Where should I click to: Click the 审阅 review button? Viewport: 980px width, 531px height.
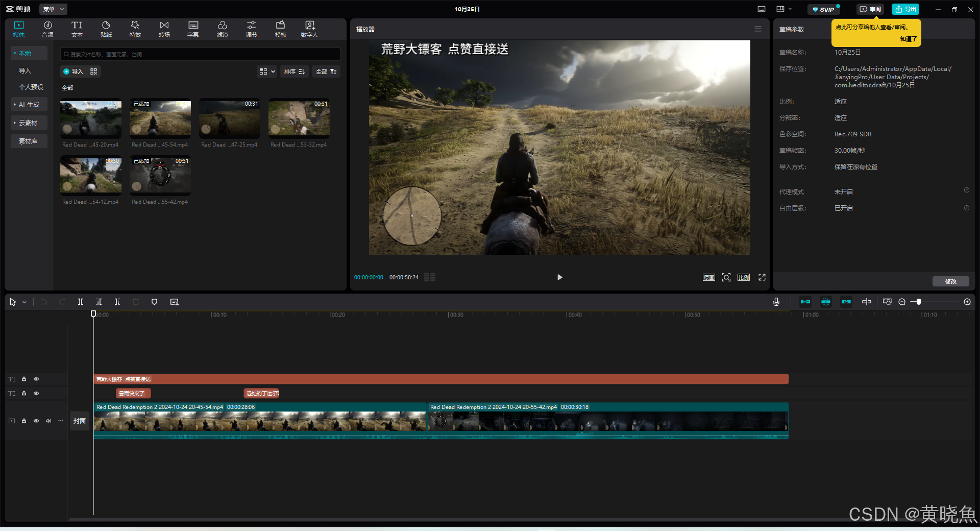870,9
